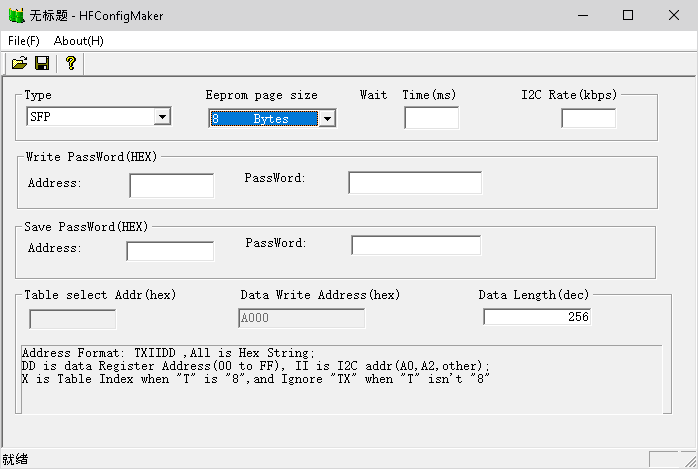Open the About(H) menu
The width and height of the screenshot is (698, 469).
coord(78,41)
